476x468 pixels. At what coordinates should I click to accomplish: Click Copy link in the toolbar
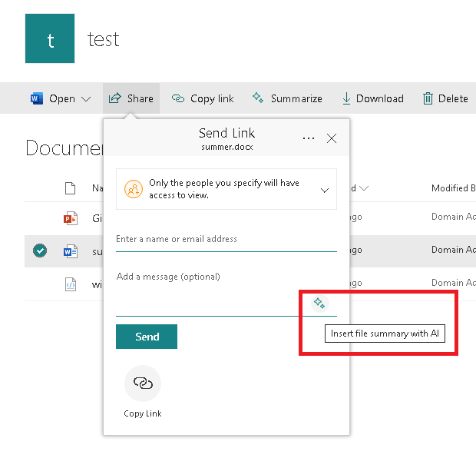pos(203,98)
